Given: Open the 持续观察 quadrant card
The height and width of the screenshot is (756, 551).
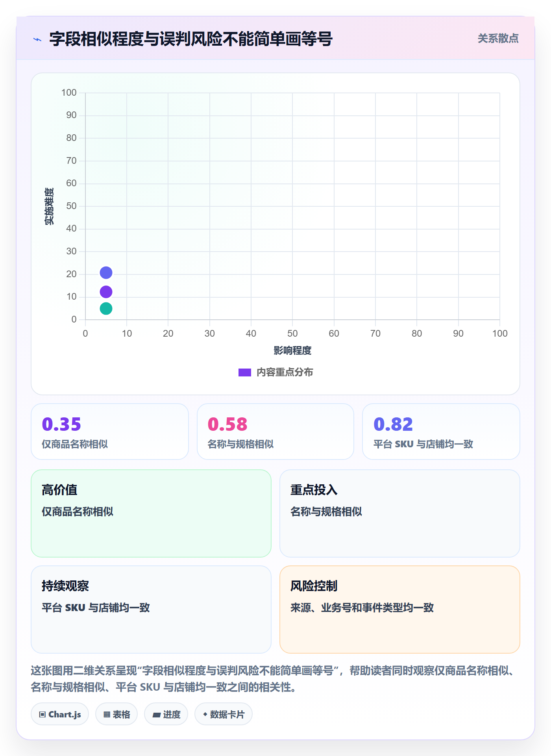Looking at the screenshot, I should tap(151, 610).
